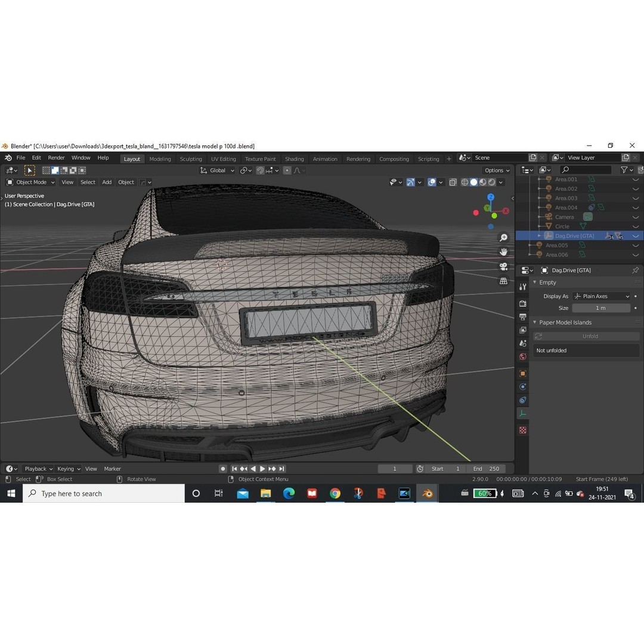
Task: Open Object Data (Empty) properties tab
Action: click(x=522, y=414)
